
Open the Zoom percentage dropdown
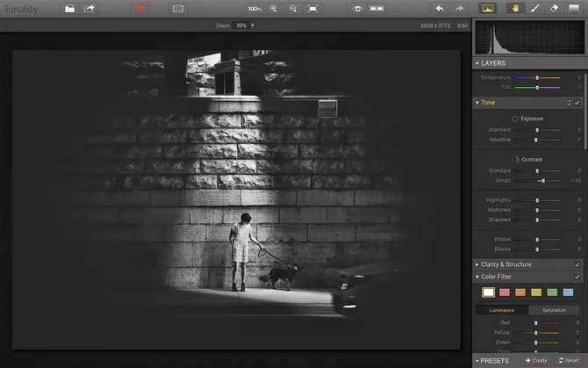(253, 25)
